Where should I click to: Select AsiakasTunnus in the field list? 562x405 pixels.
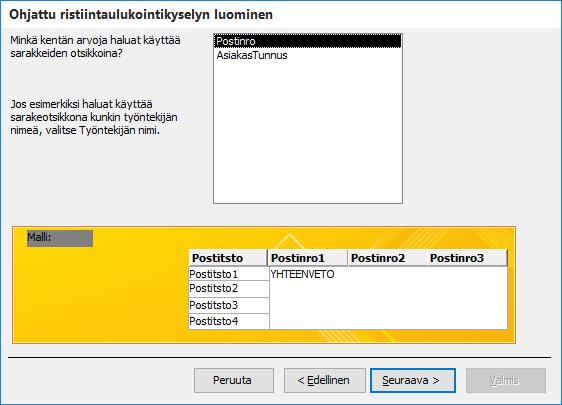tap(308, 55)
